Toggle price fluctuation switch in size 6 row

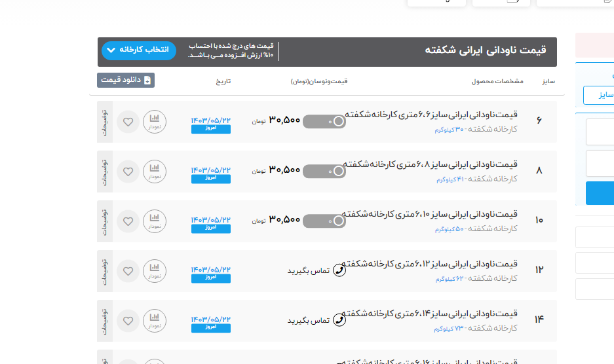tap(324, 121)
